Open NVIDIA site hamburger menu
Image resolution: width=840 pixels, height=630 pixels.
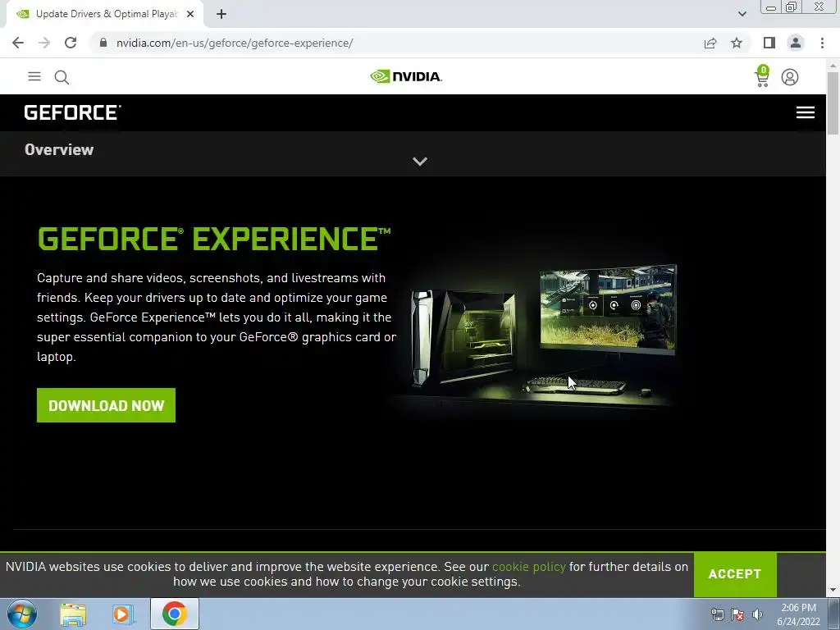tap(34, 76)
